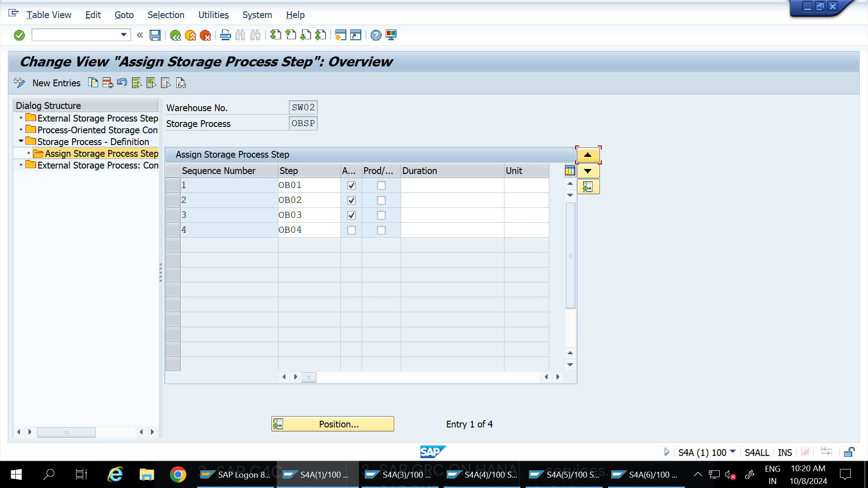868x488 pixels.
Task: Toggle display/change mode with the glasses-pencil icon
Action: pos(19,83)
